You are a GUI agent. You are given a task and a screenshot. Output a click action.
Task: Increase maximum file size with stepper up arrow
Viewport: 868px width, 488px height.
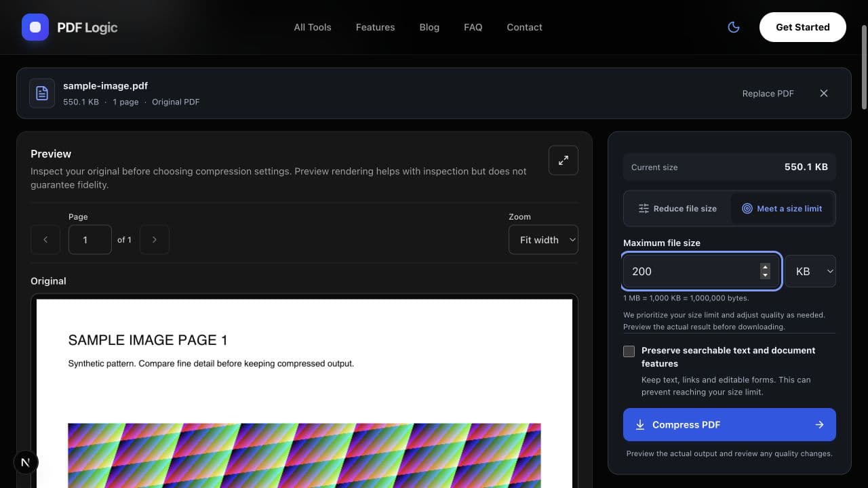[765, 267]
